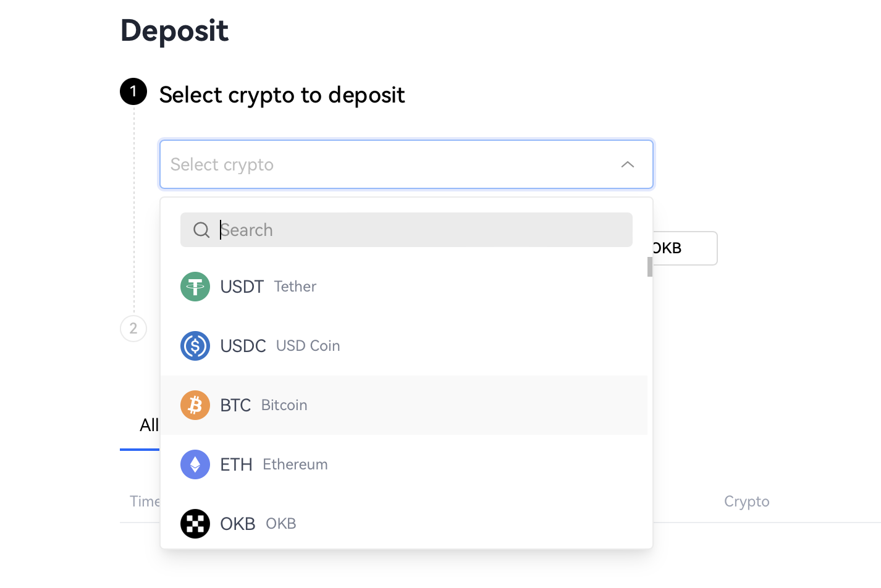Click inside the Search input field

(402, 230)
